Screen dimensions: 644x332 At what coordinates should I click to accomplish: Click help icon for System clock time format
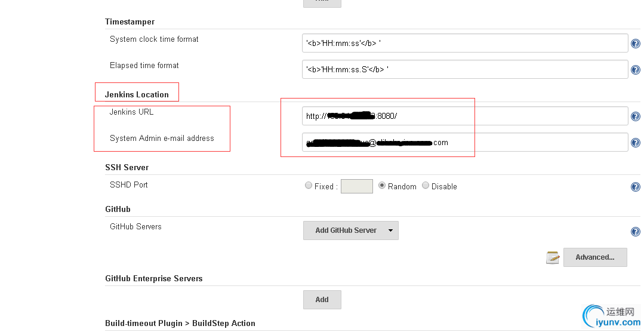[636, 44]
